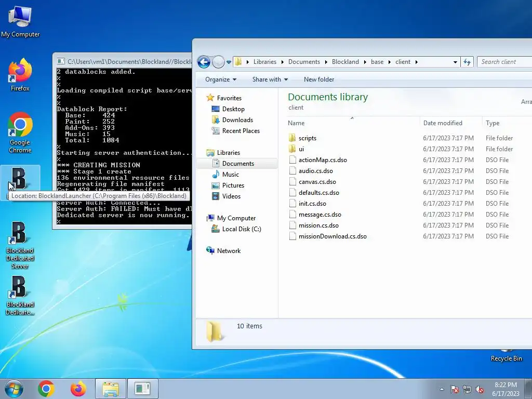This screenshot has width=532, height=399.
Task: Open Action Center flag tray icon
Action: pyautogui.click(x=454, y=389)
